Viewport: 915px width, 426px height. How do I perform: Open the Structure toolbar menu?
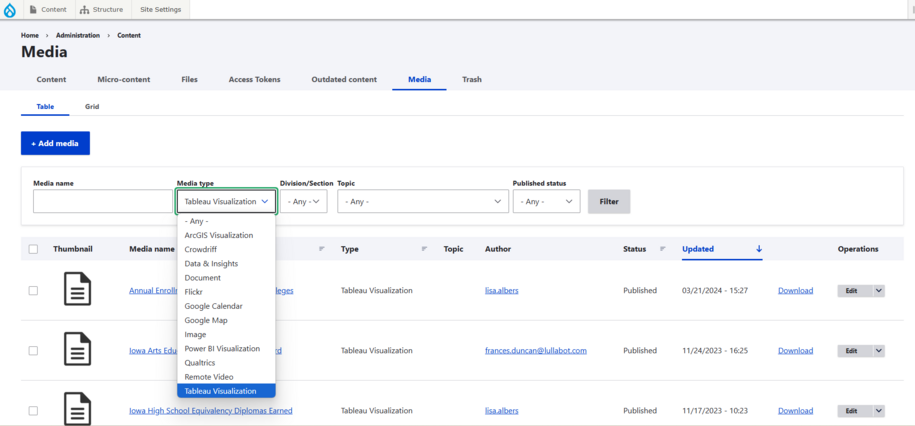[102, 9]
